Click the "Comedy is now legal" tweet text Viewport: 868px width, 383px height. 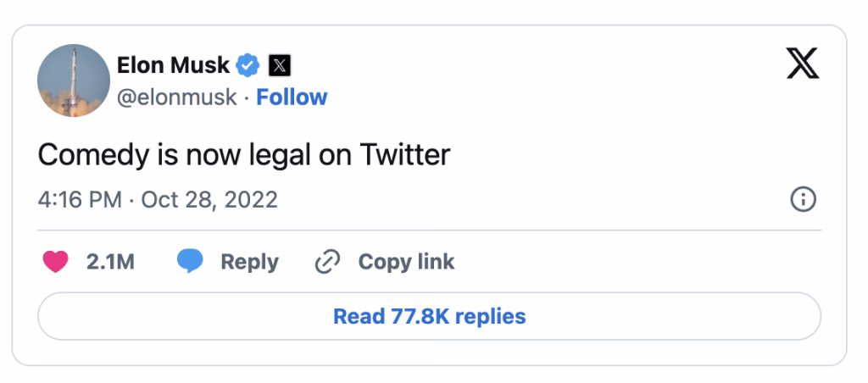pos(195,154)
